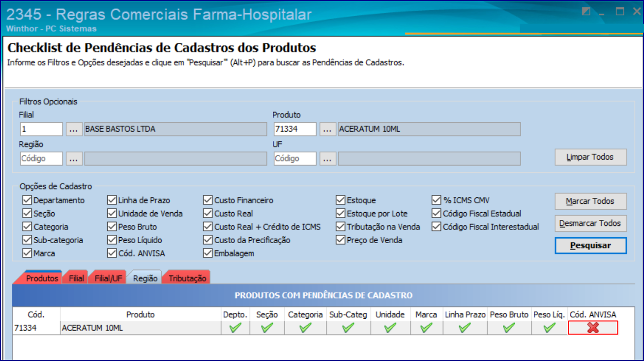
Task: Click the green check under Linha Prazo column
Action: (x=465, y=328)
